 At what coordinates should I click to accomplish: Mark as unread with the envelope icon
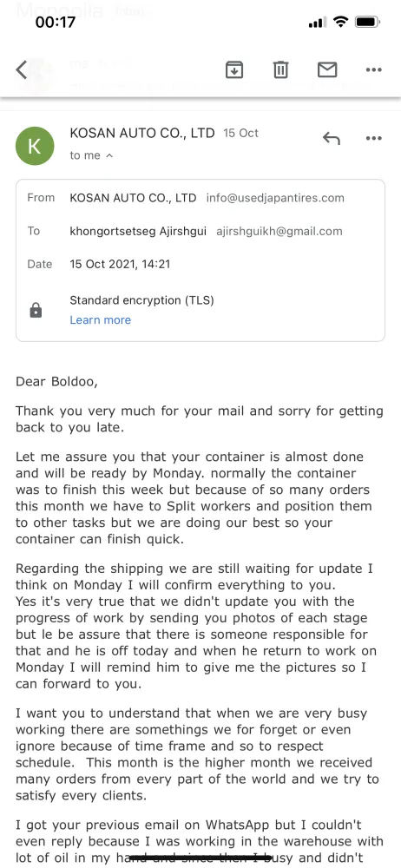tap(327, 69)
